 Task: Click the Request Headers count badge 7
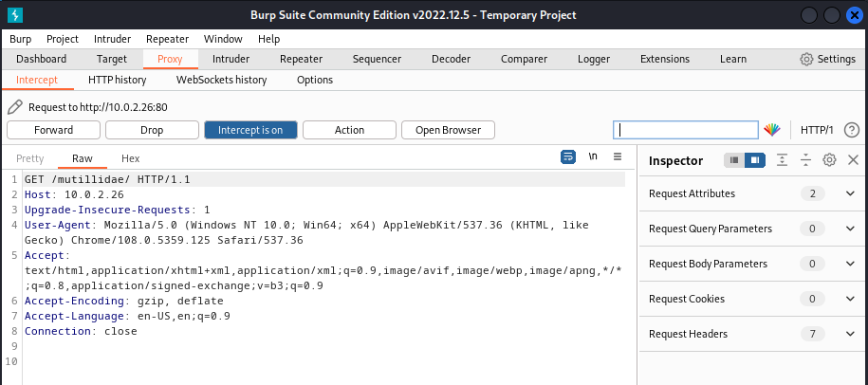click(813, 334)
